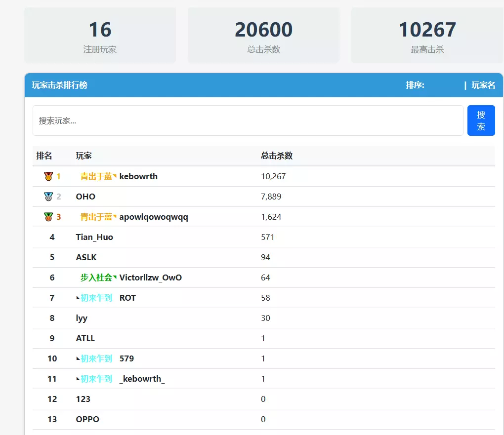Select player name Tian_Huo
The image size is (504, 435).
coord(94,237)
